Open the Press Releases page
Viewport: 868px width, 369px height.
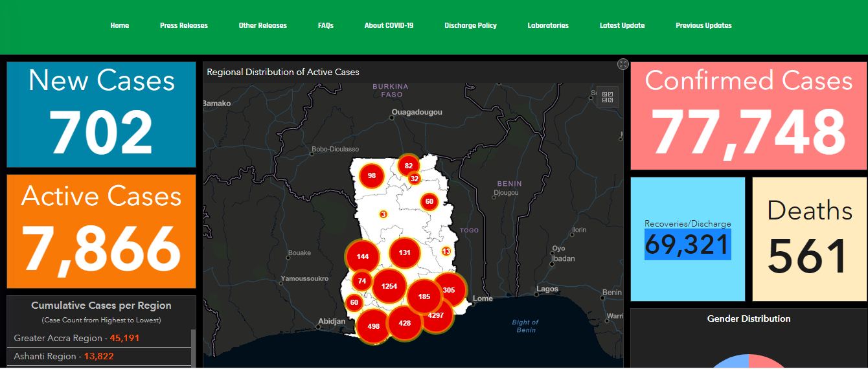coord(184,26)
